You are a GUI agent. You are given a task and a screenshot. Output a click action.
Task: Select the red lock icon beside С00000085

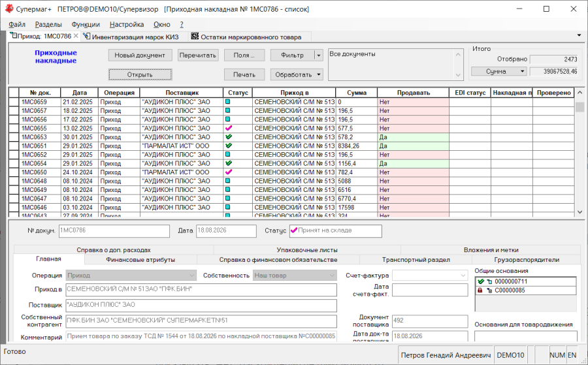[x=480, y=291]
